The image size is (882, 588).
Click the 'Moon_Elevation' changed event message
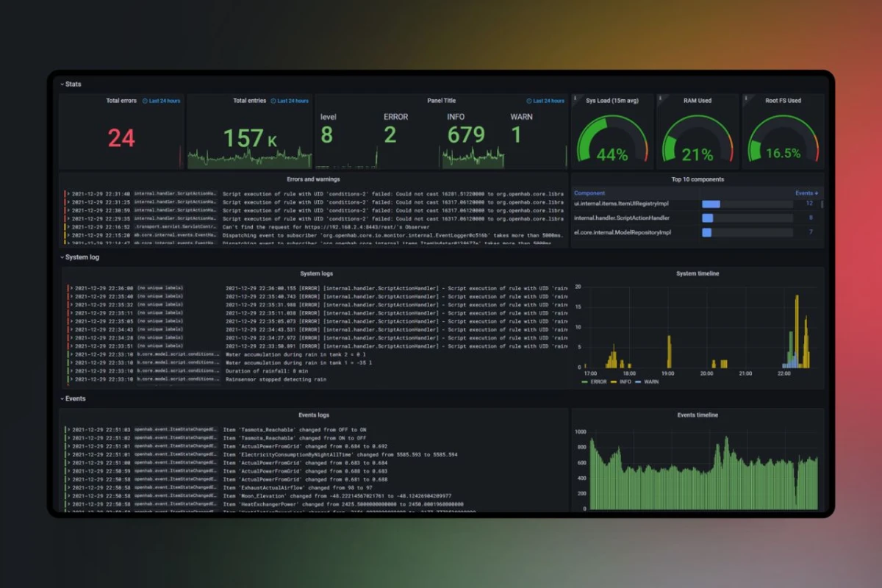[337, 496]
